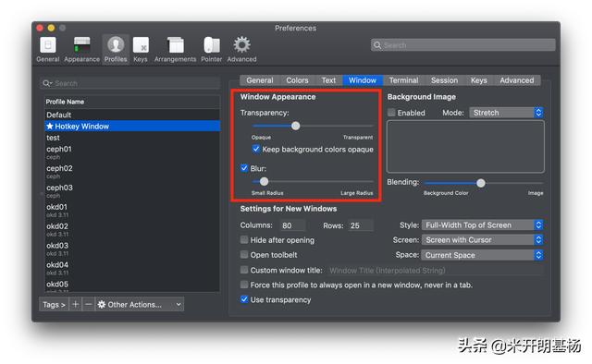The height and width of the screenshot is (364, 592).
Task: Switch to the Terminal tab
Action: tap(403, 80)
